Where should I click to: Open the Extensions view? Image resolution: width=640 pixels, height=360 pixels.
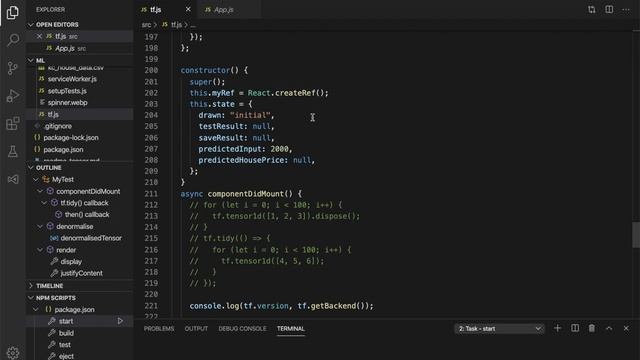point(13,123)
